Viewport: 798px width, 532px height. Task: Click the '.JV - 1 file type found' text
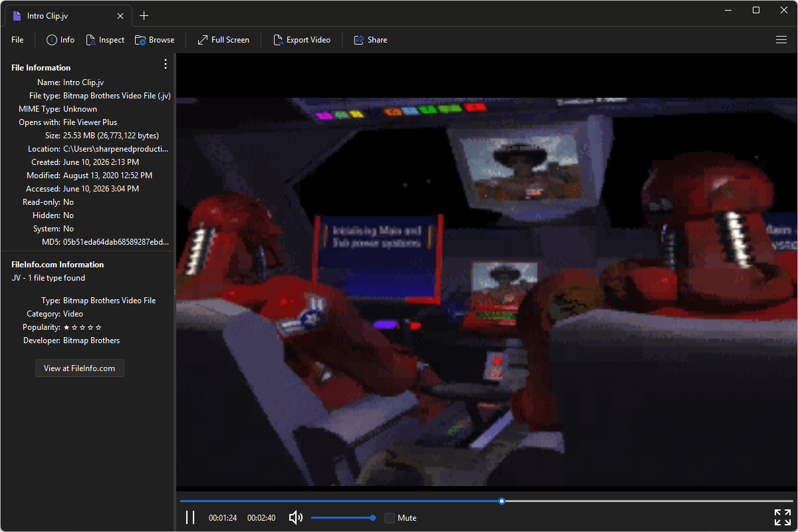49,278
